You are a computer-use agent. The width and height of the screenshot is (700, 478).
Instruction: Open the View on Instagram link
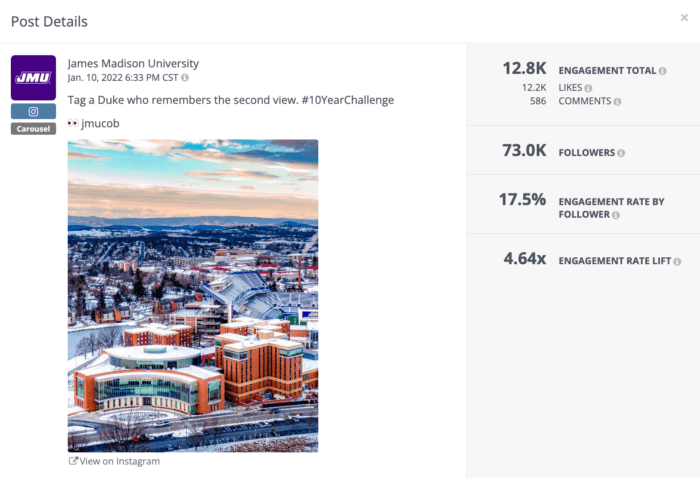(x=114, y=461)
